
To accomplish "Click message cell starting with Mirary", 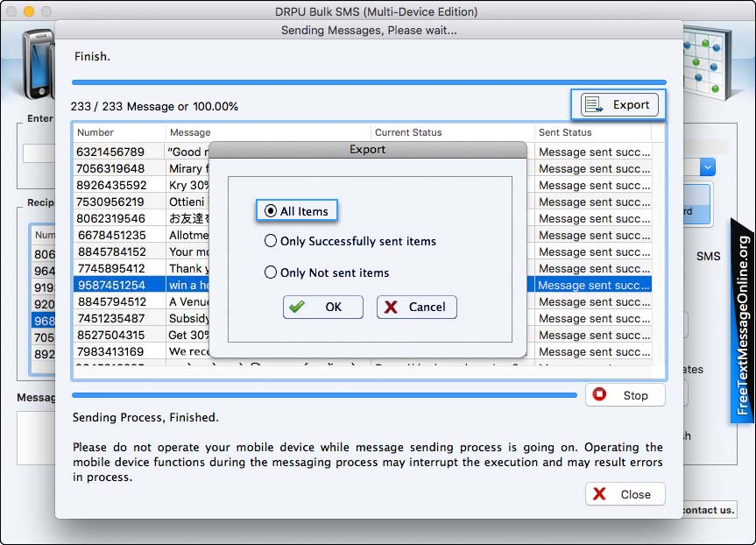I will pos(188,168).
